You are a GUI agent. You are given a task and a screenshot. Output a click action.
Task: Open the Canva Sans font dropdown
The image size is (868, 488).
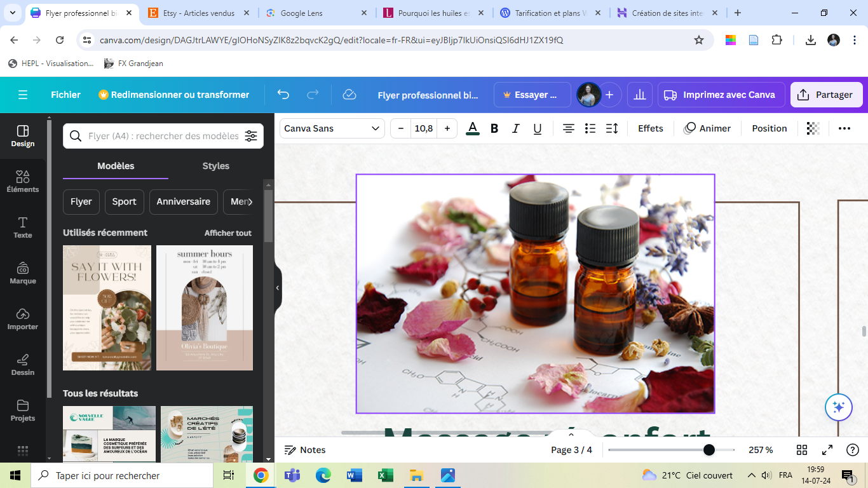[332, 128]
